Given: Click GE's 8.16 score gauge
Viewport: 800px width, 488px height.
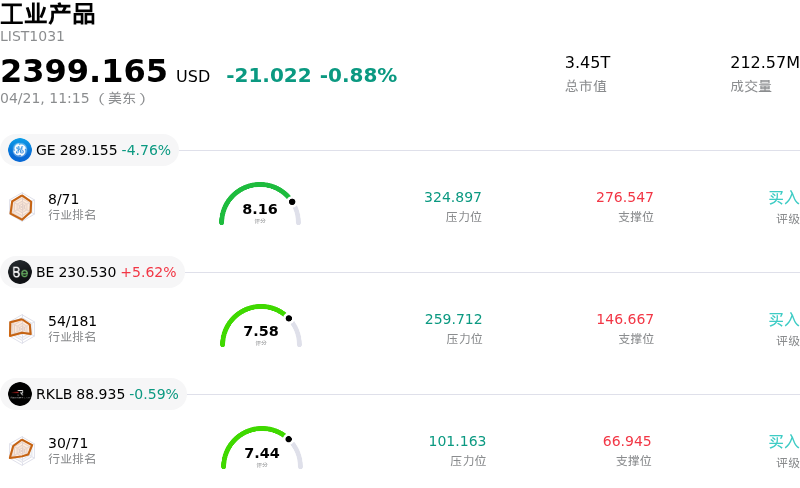Looking at the screenshot, I should [x=260, y=206].
